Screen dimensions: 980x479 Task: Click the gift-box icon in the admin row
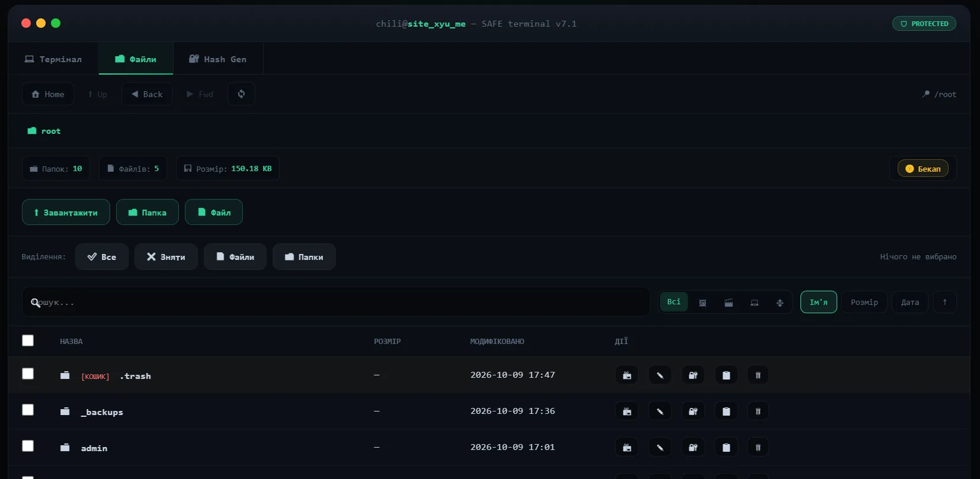click(x=627, y=448)
